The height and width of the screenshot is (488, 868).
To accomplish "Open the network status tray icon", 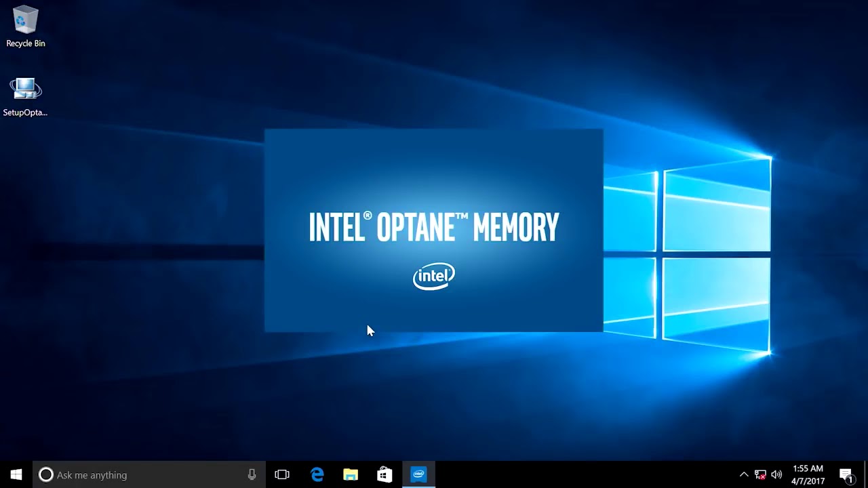I will [760, 474].
